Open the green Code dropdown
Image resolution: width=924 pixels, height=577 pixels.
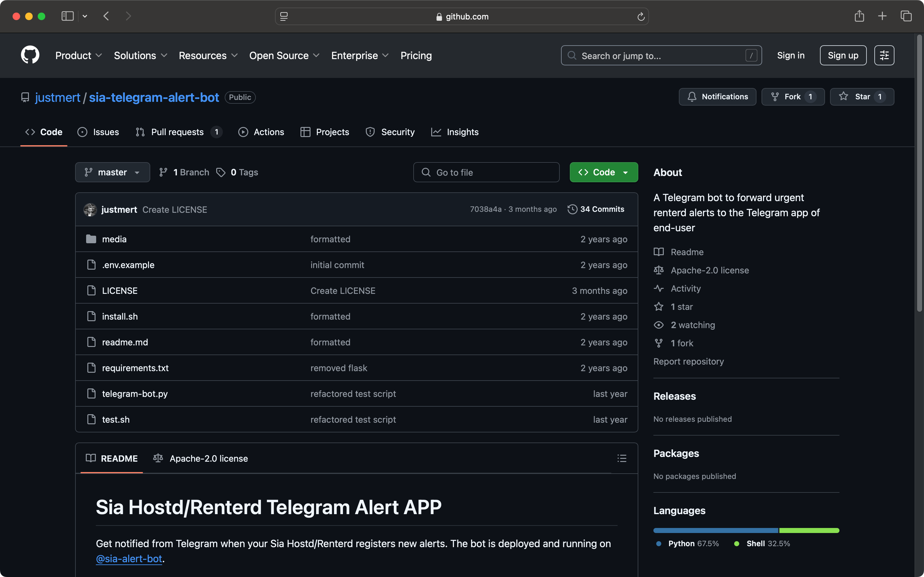click(603, 172)
